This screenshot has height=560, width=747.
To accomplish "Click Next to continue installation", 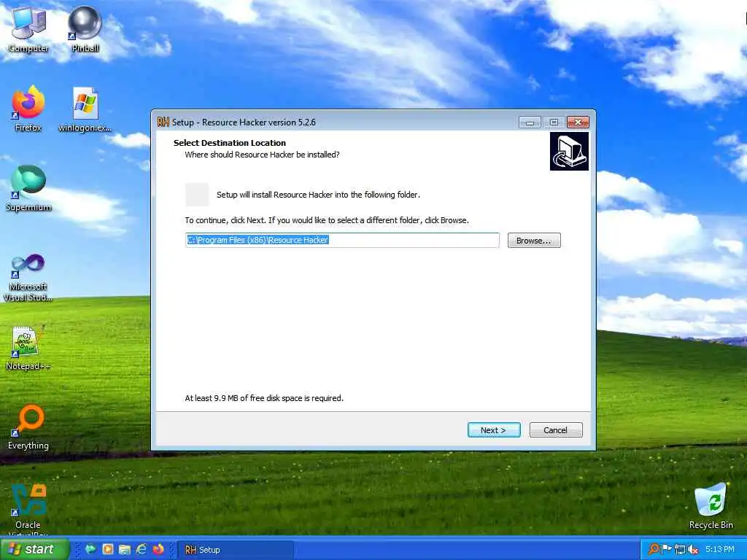I will coord(494,430).
